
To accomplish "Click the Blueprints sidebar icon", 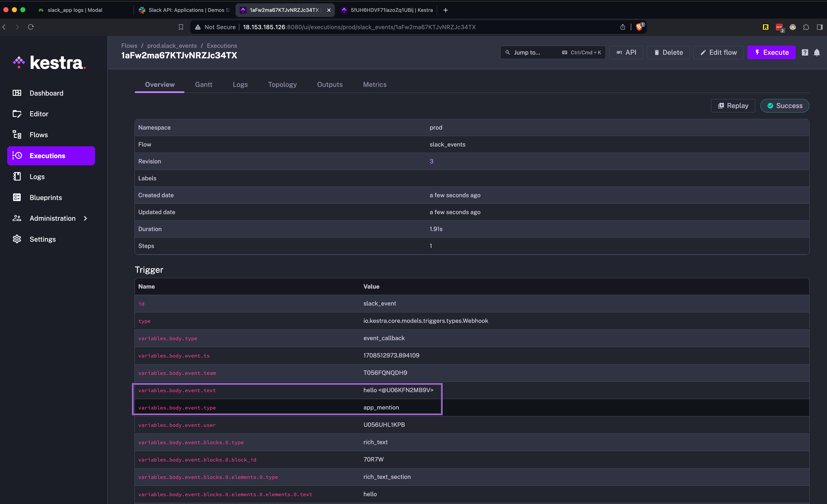I will [x=17, y=197].
